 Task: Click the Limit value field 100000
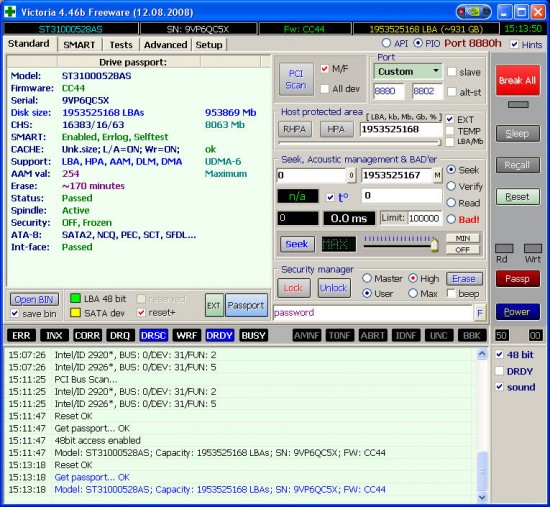424,218
